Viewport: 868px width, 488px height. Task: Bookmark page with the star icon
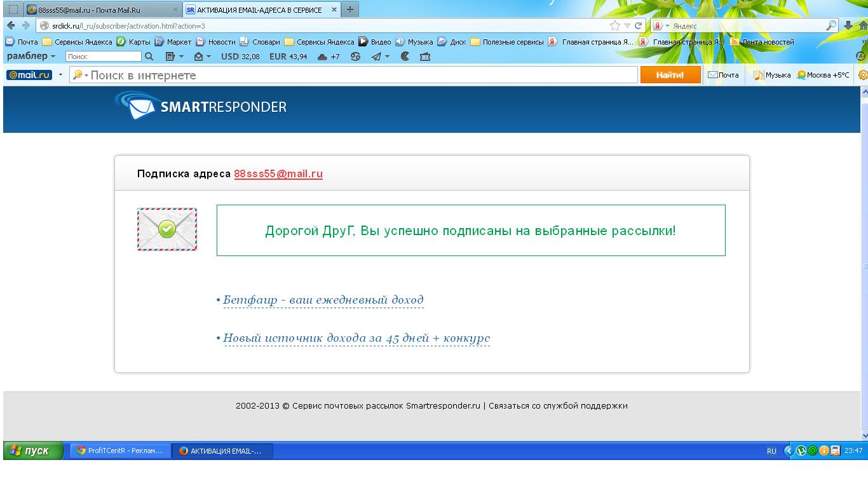tap(614, 26)
